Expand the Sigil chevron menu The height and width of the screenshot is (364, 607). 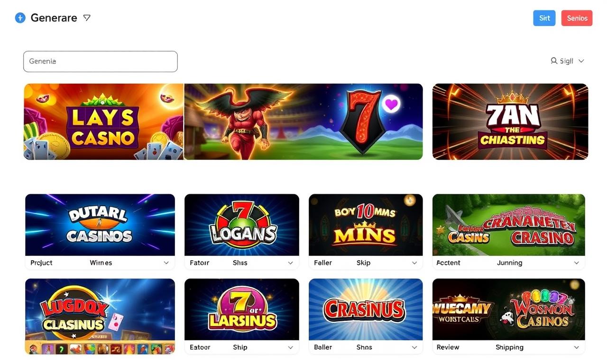pyautogui.click(x=581, y=61)
